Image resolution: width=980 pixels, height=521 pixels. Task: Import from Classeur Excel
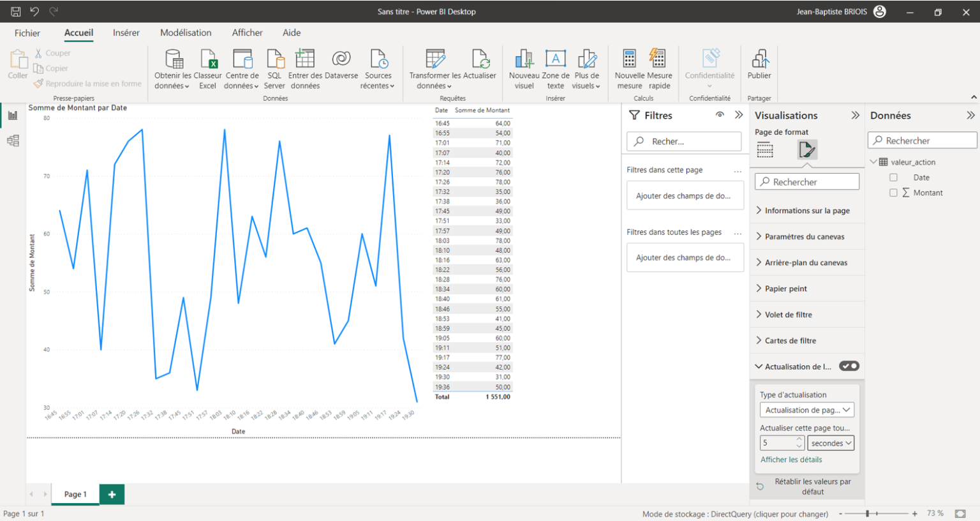pyautogui.click(x=208, y=69)
